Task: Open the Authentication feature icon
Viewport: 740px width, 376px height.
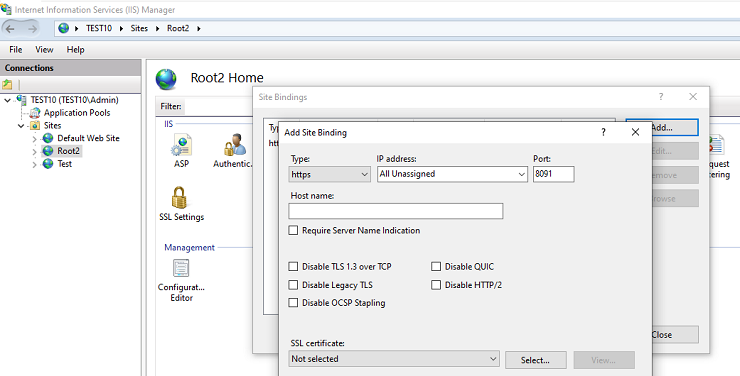Action: 235,145
